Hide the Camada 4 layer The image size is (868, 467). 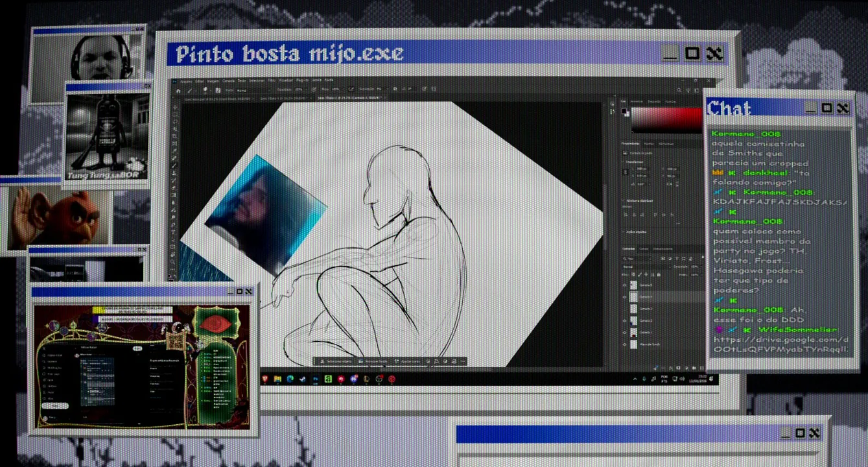(625, 296)
